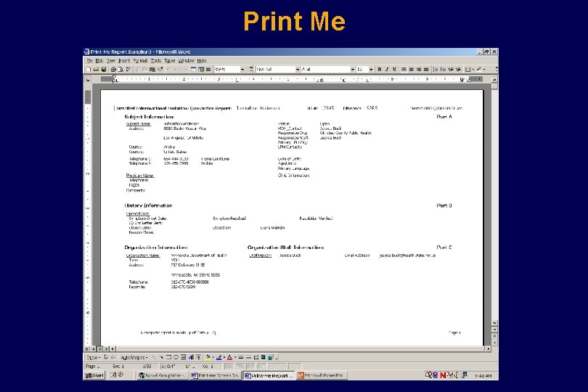Toggle Bullets list button
The image size is (588, 392).
coord(444,70)
